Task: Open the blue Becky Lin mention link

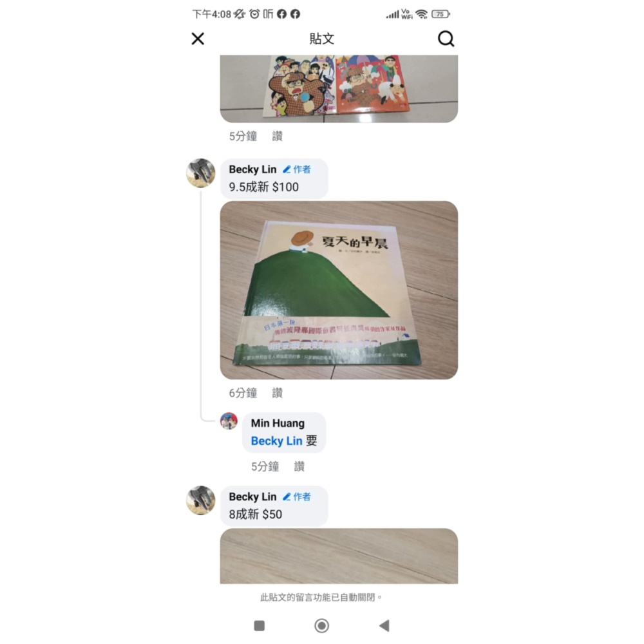Action: coord(276,441)
